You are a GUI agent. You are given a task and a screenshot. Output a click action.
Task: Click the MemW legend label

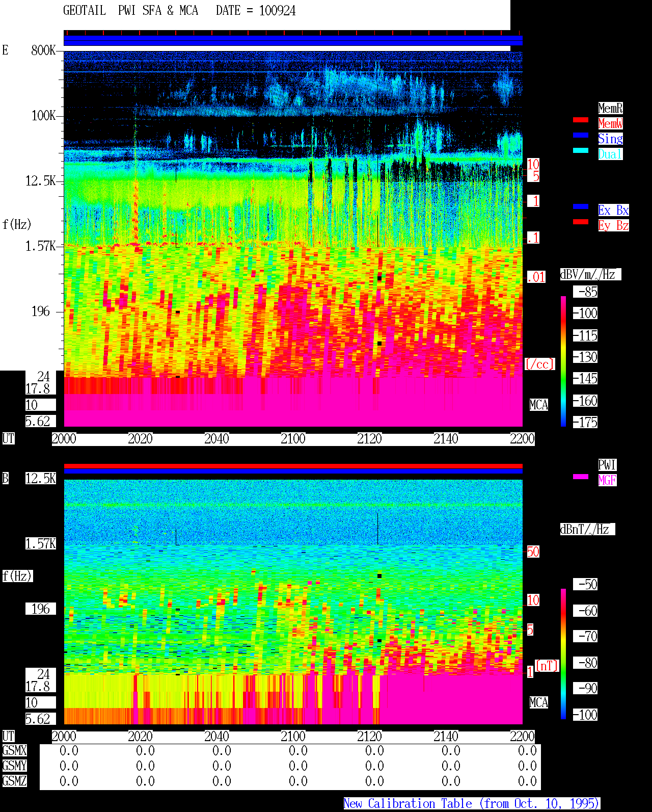(x=610, y=123)
